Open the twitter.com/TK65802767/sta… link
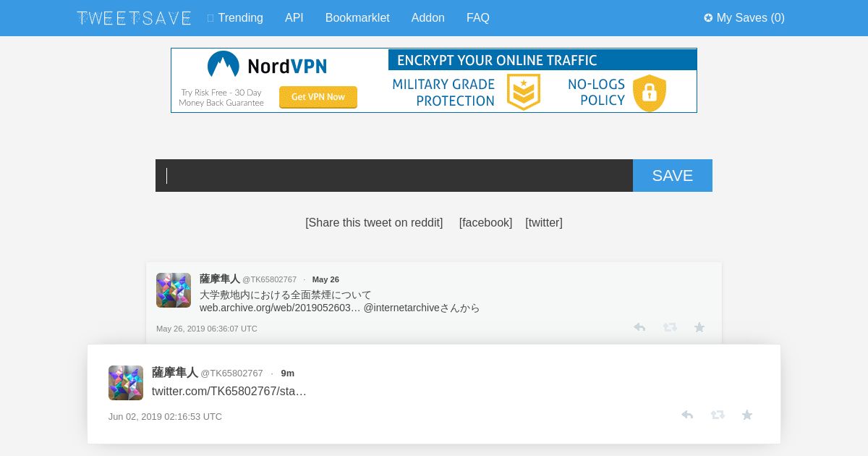The width and height of the screenshot is (868, 456). 229,392
